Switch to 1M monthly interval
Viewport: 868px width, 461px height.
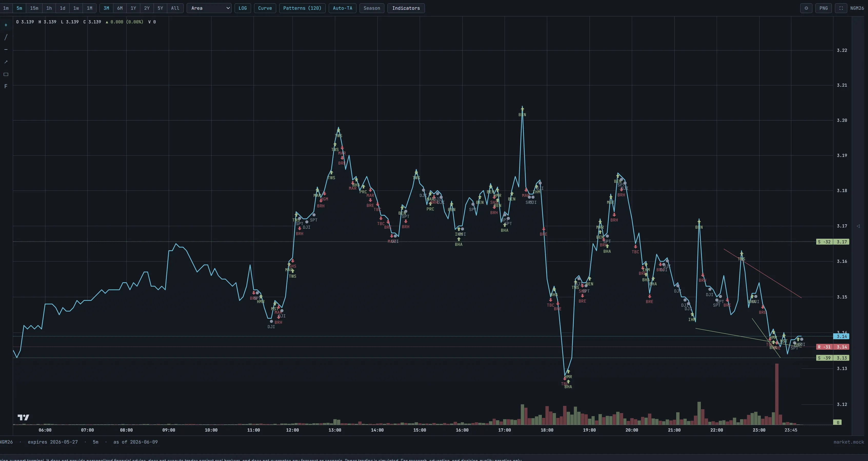point(89,8)
